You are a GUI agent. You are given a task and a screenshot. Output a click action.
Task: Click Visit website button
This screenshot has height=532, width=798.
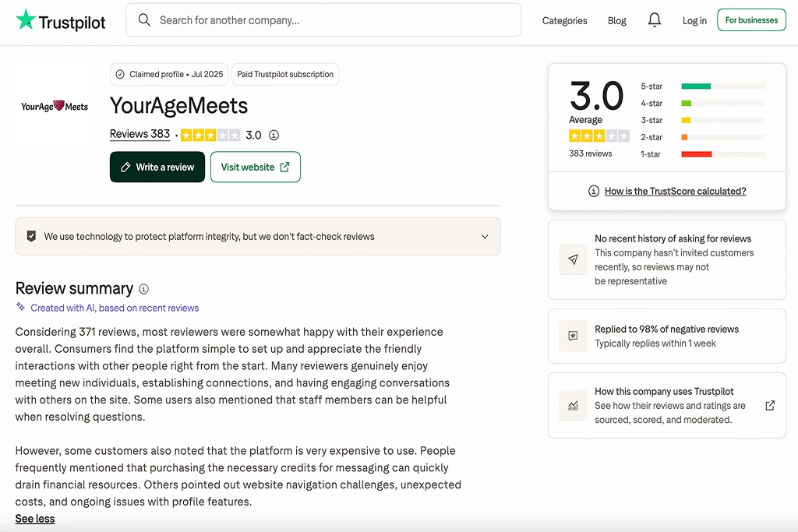coord(256,167)
